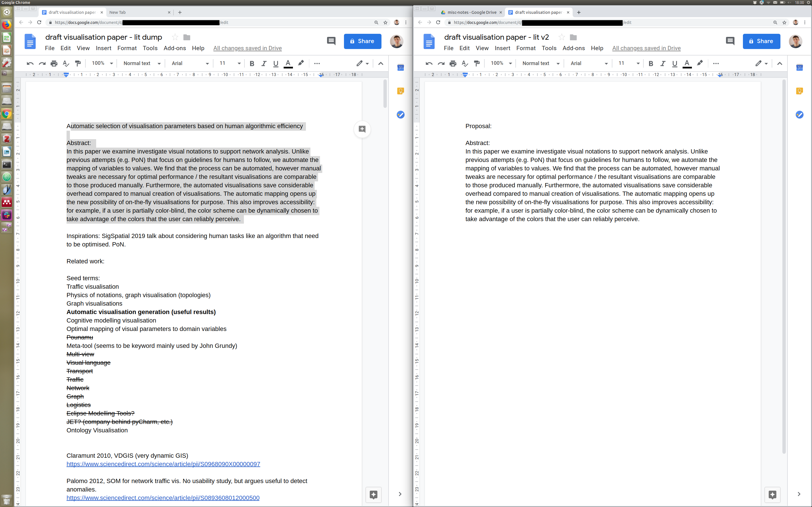The image size is (812, 507).
Task: Open the Arial font dropdown in right document
Action: coord(589,63)
